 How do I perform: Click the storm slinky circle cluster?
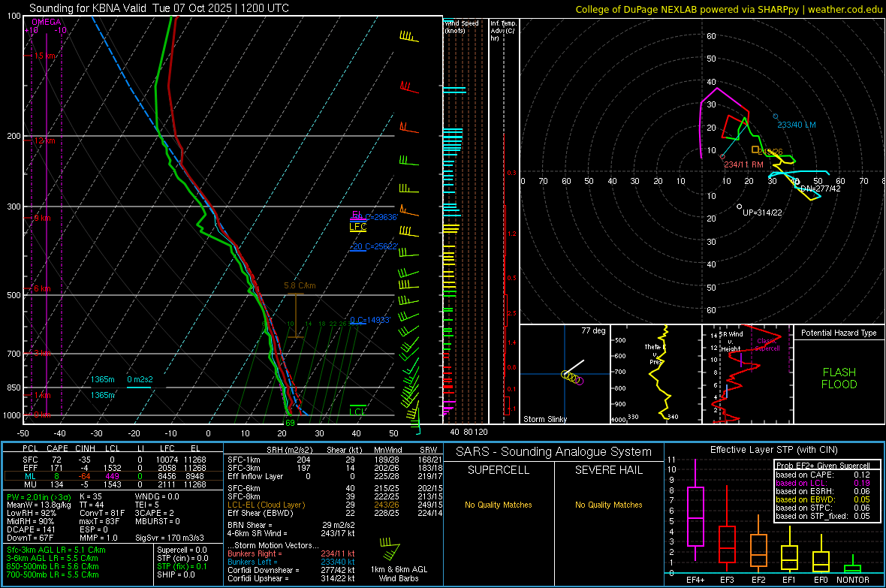(572, 377)
